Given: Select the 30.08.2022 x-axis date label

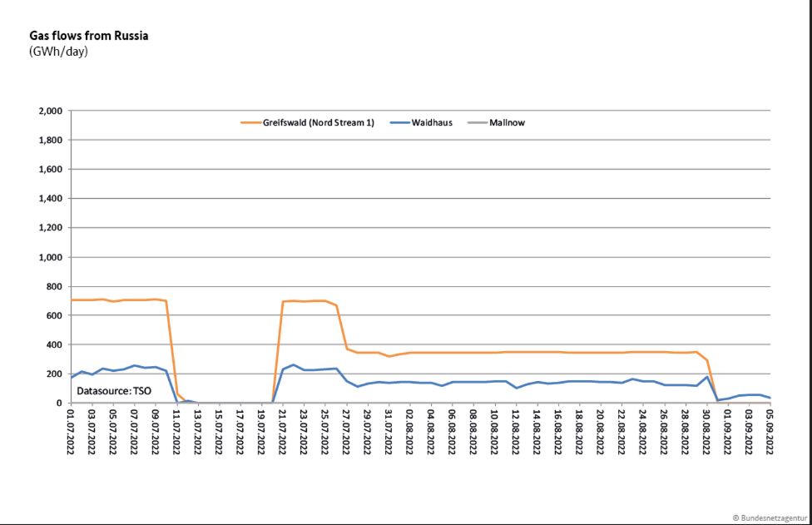Looking at the screenshot, I should [x=706, y=433].
